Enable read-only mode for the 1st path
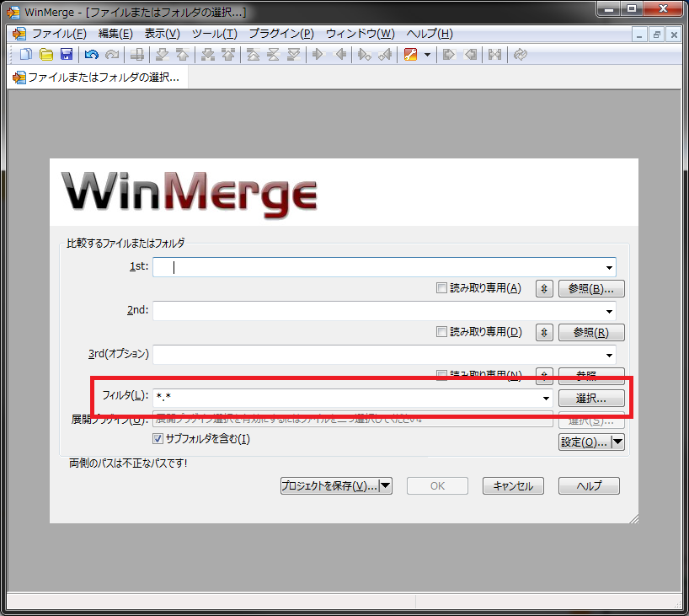 [x=441, y=288]
